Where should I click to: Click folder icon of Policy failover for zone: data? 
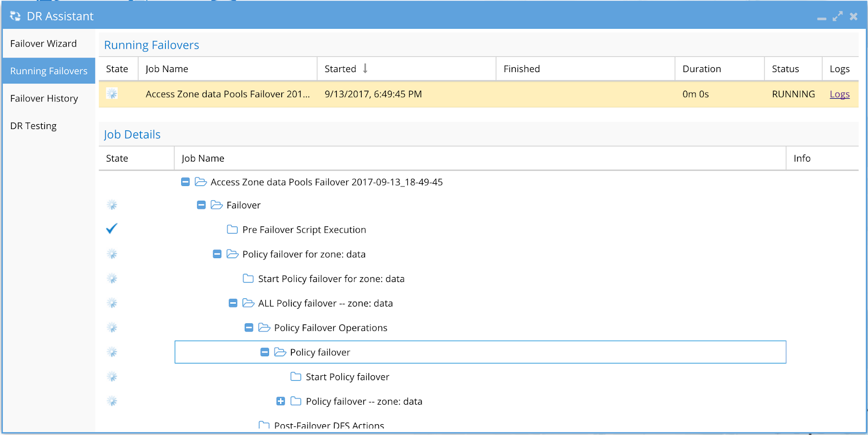click(x=232, y=254)
